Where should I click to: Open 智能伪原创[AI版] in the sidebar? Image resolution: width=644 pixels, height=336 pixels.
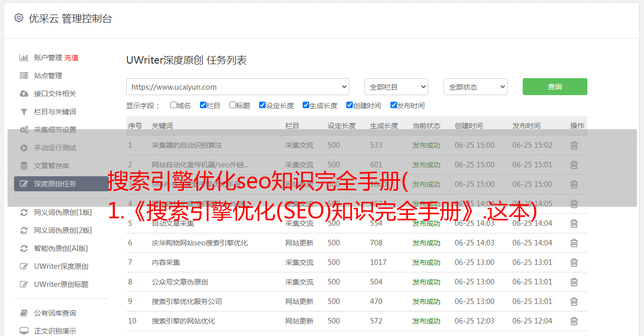tap(61, 248)
